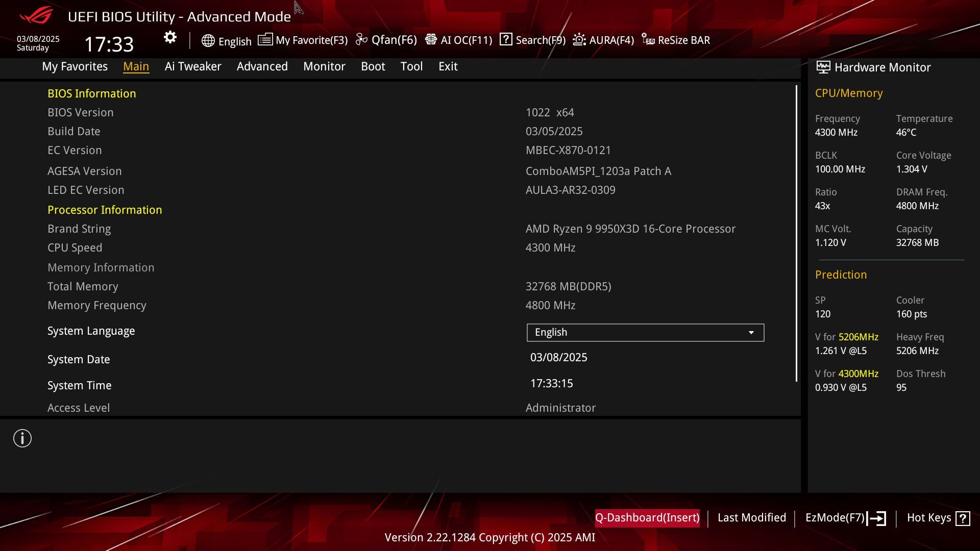Select the Main tab
980x551 pixels.
pyautogui.click(x=136, y=66)
